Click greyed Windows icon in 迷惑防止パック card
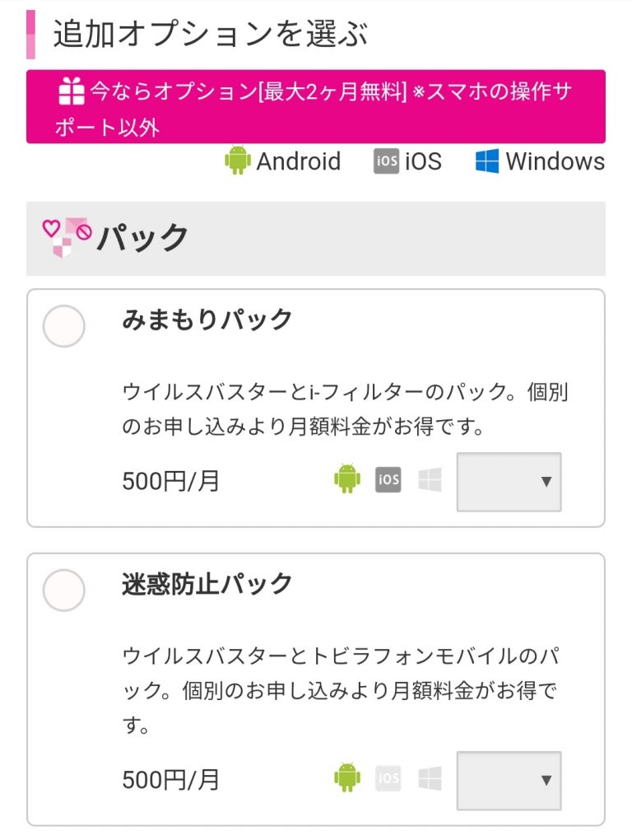632x840 pixels. pos(430,777)
